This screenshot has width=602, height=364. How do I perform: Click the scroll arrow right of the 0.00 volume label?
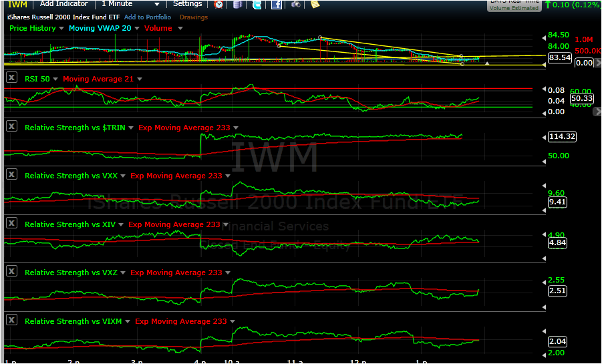[x=597, y=63]
